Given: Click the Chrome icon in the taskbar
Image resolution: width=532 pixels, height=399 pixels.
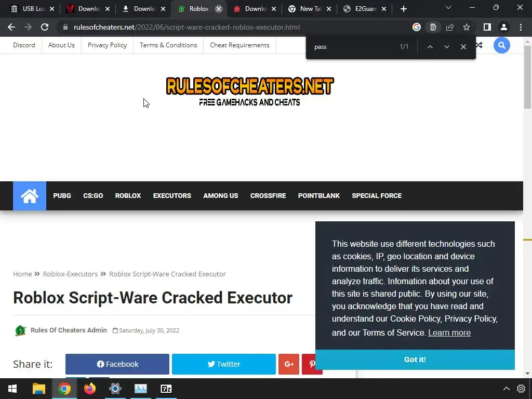Looking at the screenshot, I should (64, 389).
